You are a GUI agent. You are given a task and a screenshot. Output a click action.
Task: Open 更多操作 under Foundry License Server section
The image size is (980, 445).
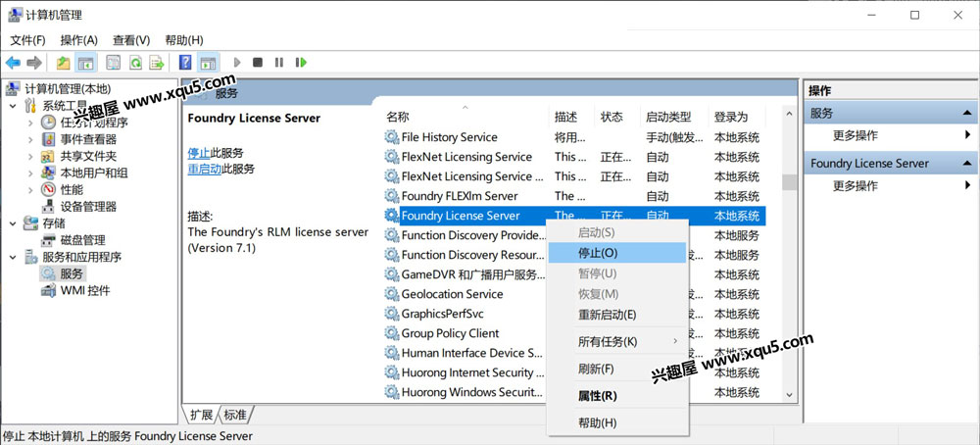click(x=855, y=185)
